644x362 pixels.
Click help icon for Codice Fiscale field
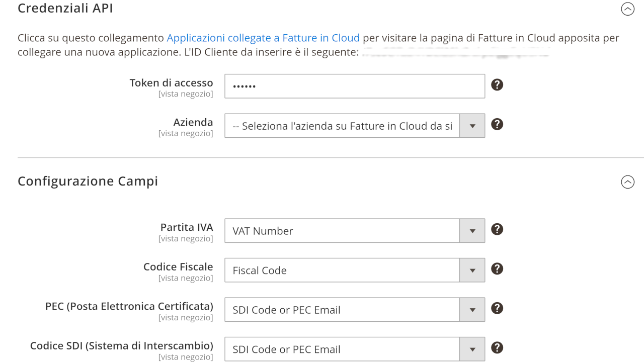(497, 269)
